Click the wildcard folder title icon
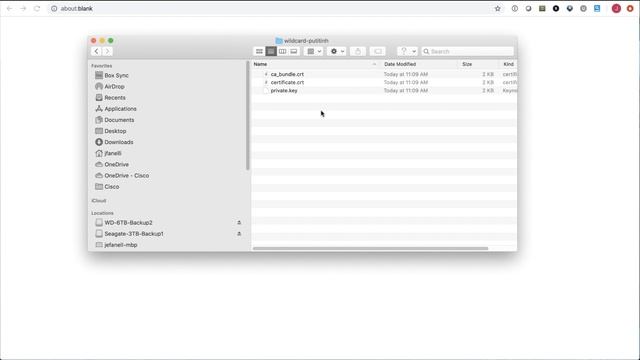Viewport: 640px width, 360px height. click(x=279, y=41)
